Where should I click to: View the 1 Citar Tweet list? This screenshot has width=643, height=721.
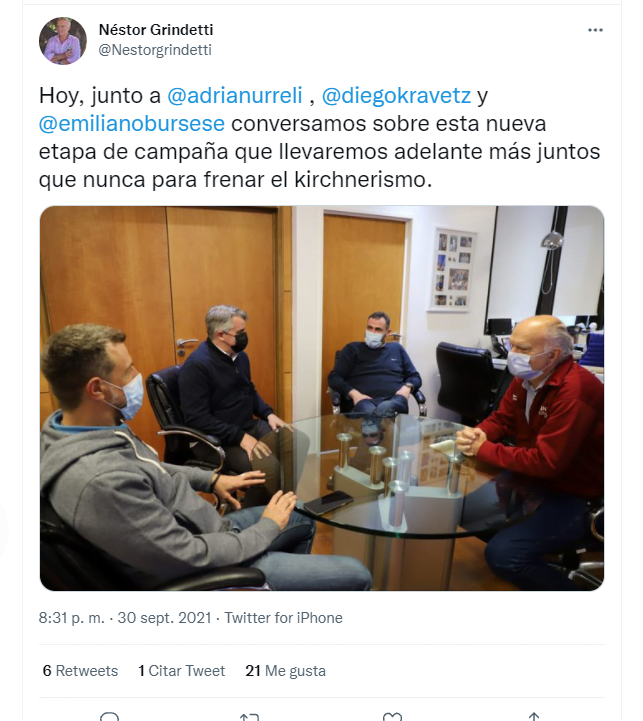182,671
